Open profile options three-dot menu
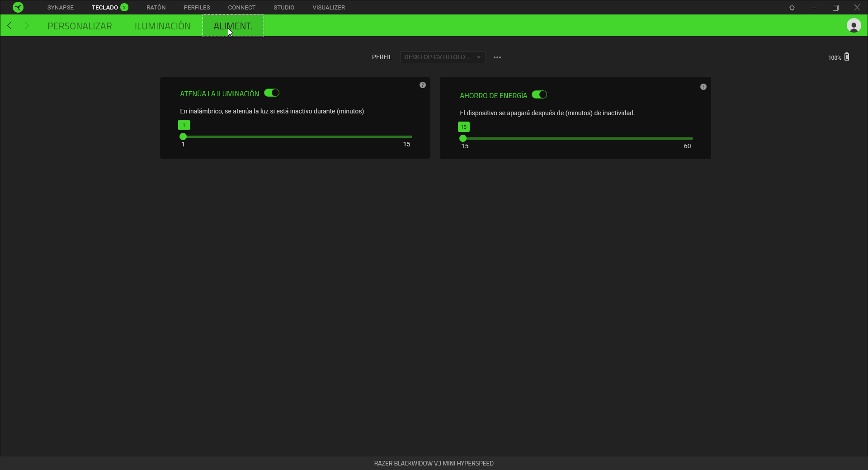 pyautogui.click(x=497, y=57)
